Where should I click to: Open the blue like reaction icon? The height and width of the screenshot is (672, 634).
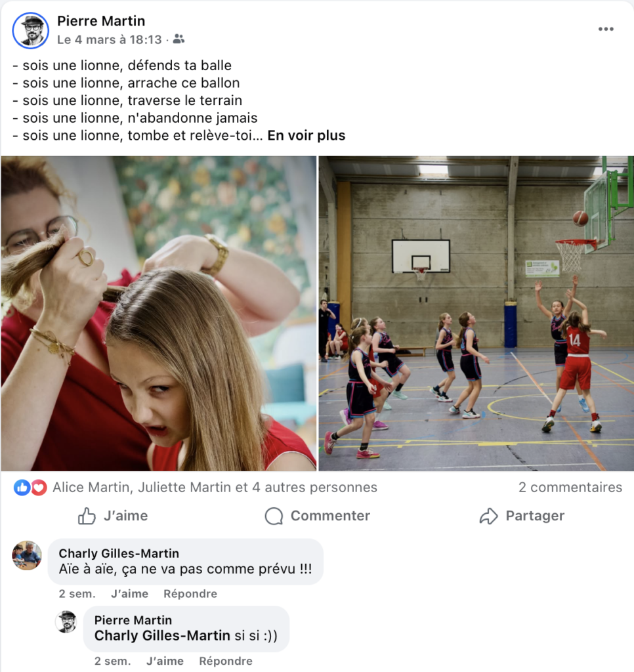(x=22, y=488)
